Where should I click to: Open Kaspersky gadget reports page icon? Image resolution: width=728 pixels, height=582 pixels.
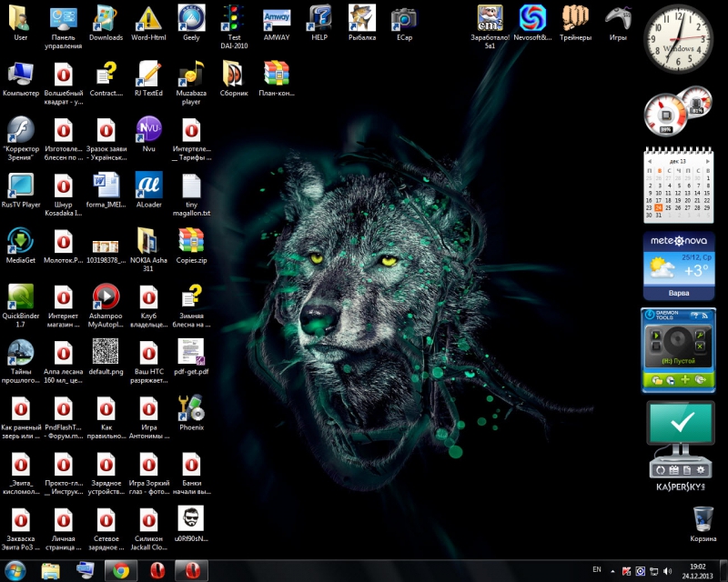coord(687,470)
